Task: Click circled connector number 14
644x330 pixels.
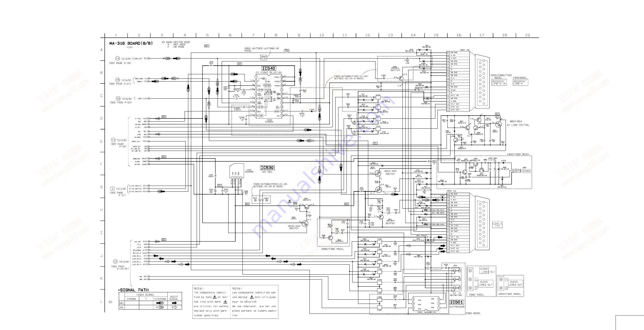Action: (x=118, y=59)
